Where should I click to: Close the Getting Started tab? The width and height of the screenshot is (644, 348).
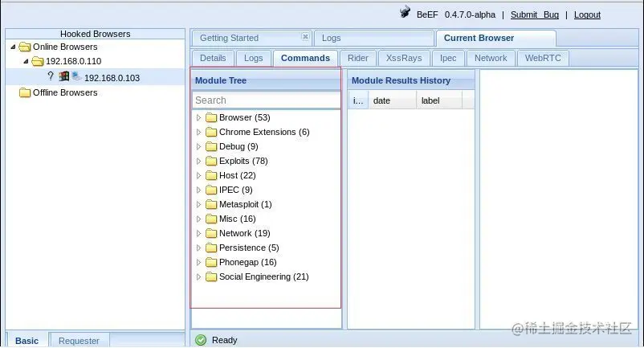pyautogui.click(x=305, y=36)
